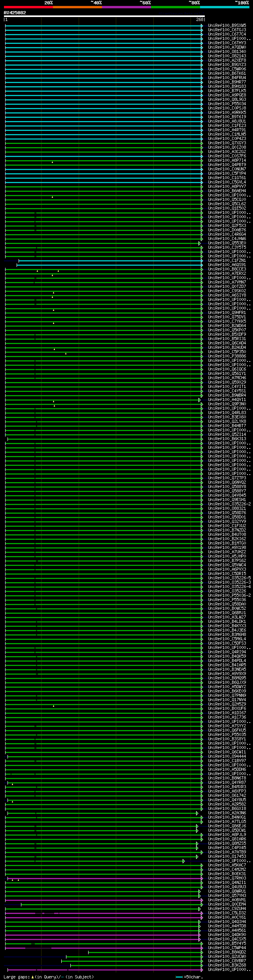Select label UniRef100_Q1E502

click(227, 208)
